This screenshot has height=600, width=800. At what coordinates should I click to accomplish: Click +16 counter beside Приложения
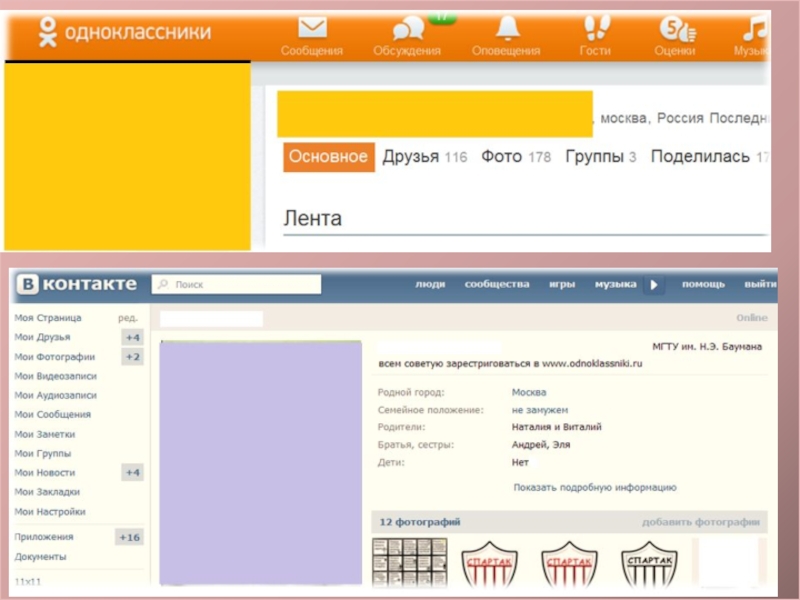coord(130,537)
